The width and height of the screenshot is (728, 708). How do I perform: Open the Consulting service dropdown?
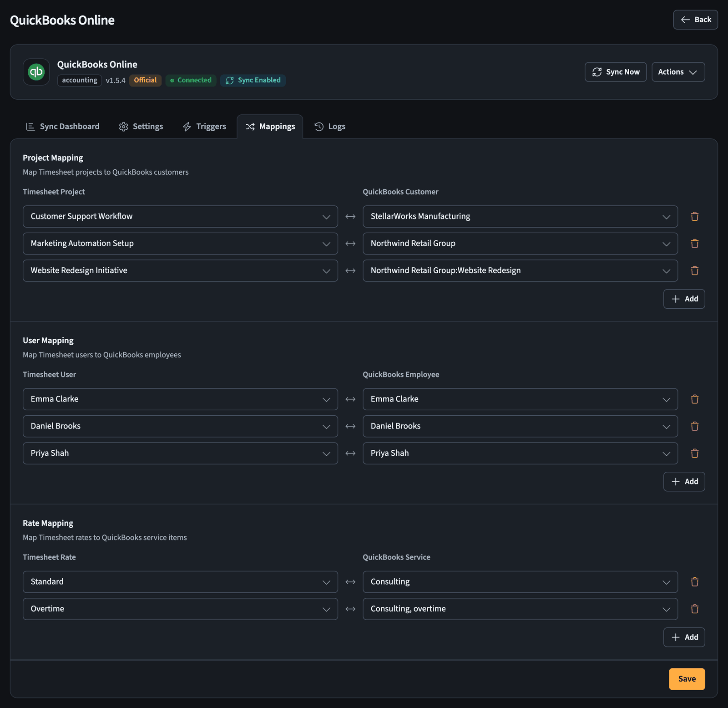point(520,582)
